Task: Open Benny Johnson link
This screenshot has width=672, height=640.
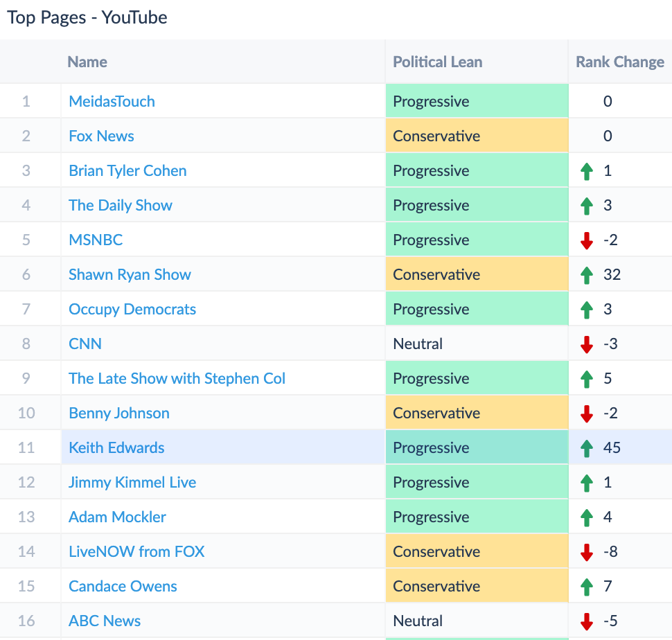Action: coord(119,414)
